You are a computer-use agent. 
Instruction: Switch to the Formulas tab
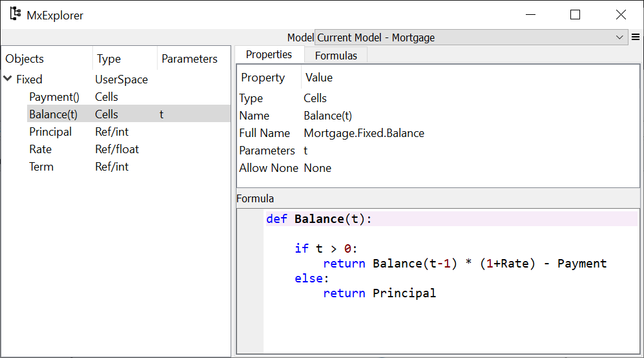336,56
